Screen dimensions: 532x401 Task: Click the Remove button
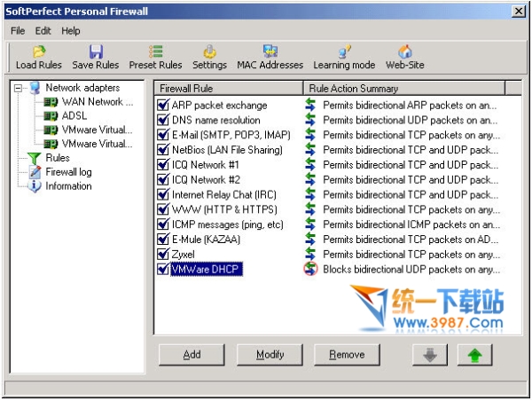tap(347, 355)
